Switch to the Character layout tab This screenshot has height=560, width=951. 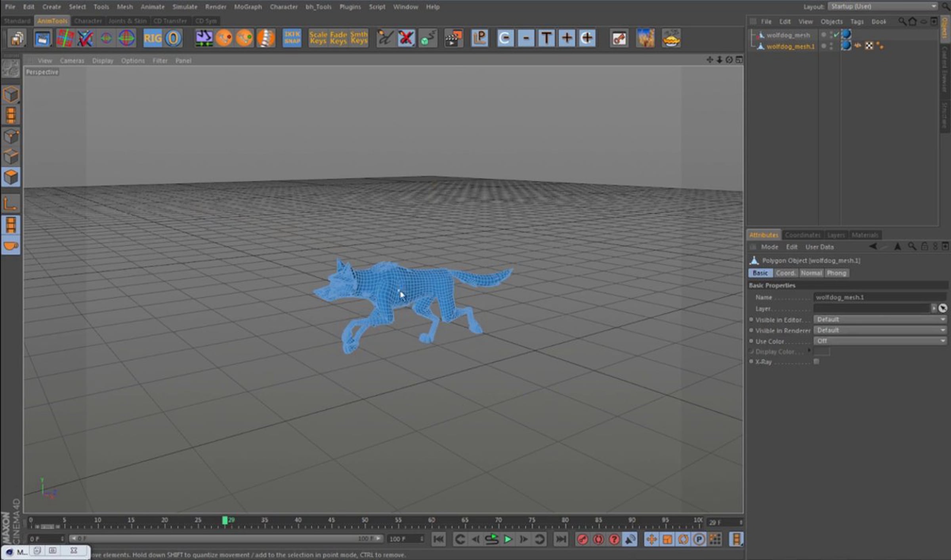tap(88, 21)
